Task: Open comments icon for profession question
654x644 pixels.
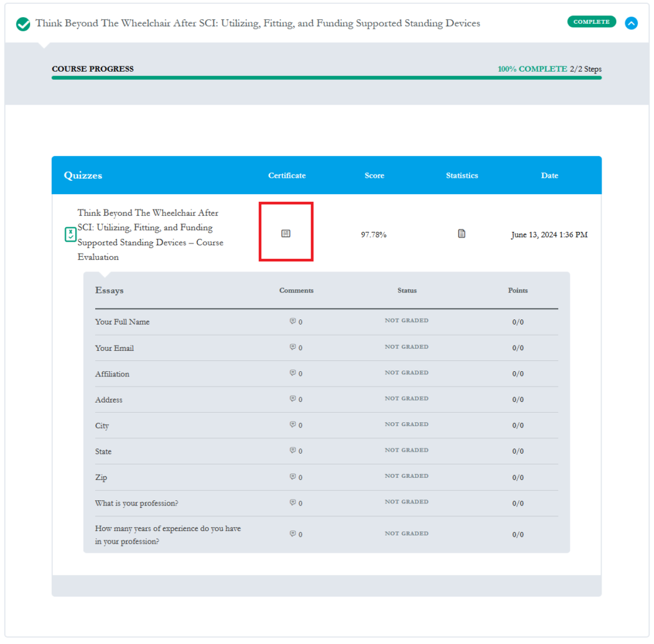Action: 293,503
